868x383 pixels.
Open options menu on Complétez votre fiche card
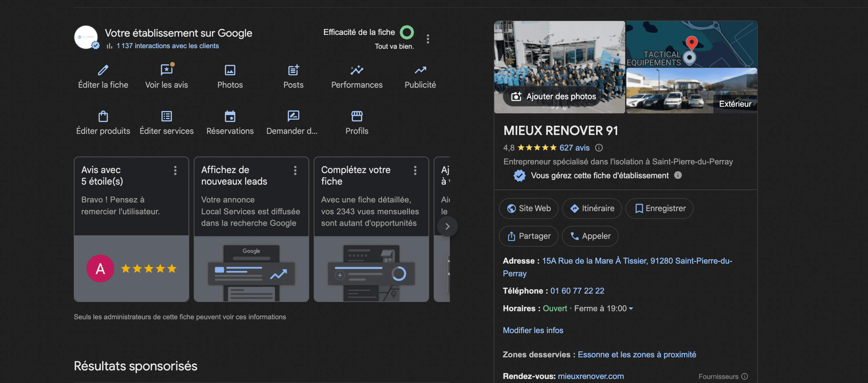click(415, 170)
